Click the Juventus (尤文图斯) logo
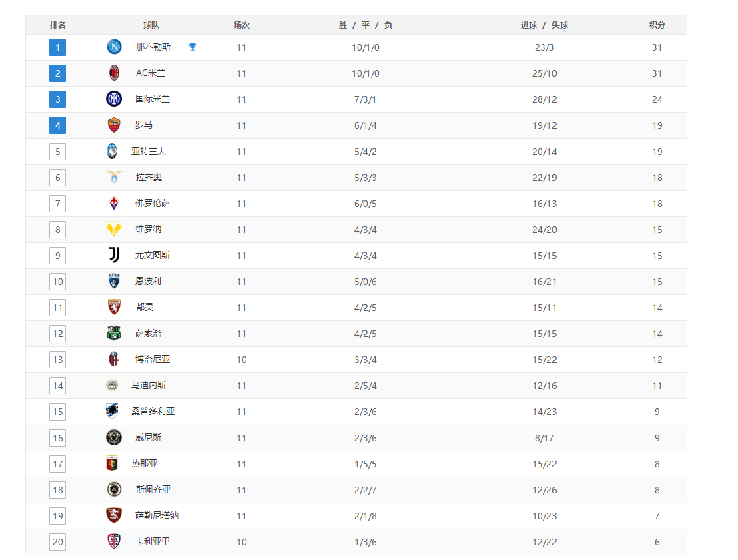 tap(114, 255)
